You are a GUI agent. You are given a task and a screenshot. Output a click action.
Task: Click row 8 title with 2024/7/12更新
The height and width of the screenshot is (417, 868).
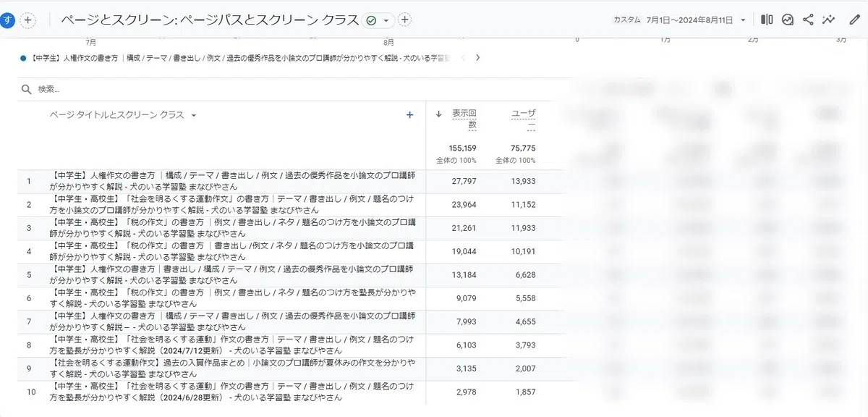[233, 345]
